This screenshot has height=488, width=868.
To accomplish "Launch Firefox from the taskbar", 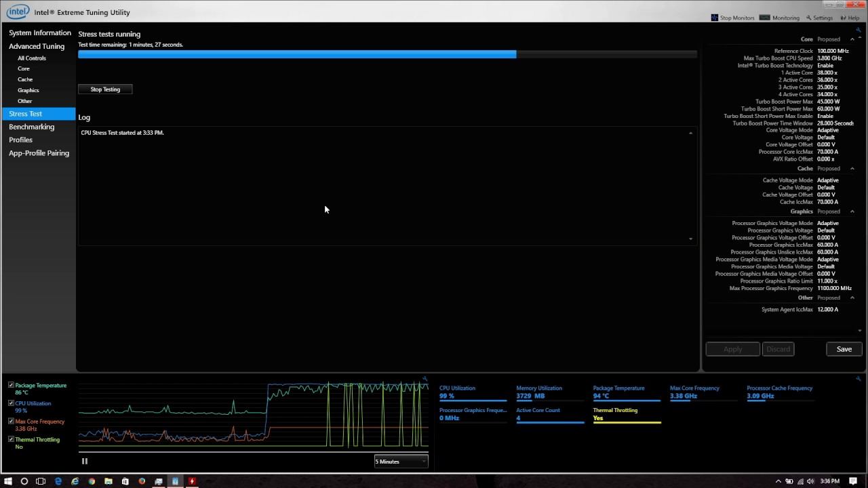I will [x=142, y=481].
